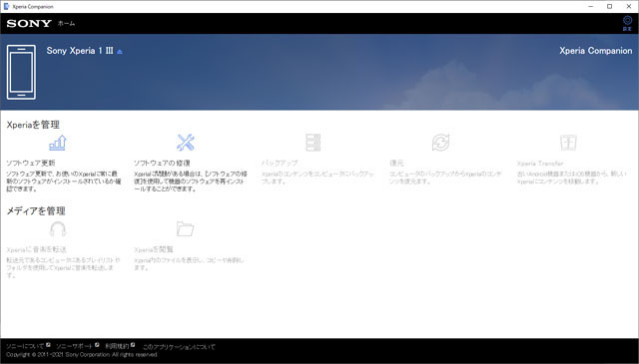The image size is (639, 364).
Task: Click the バックアップ server icon
Action: (313, 143)
